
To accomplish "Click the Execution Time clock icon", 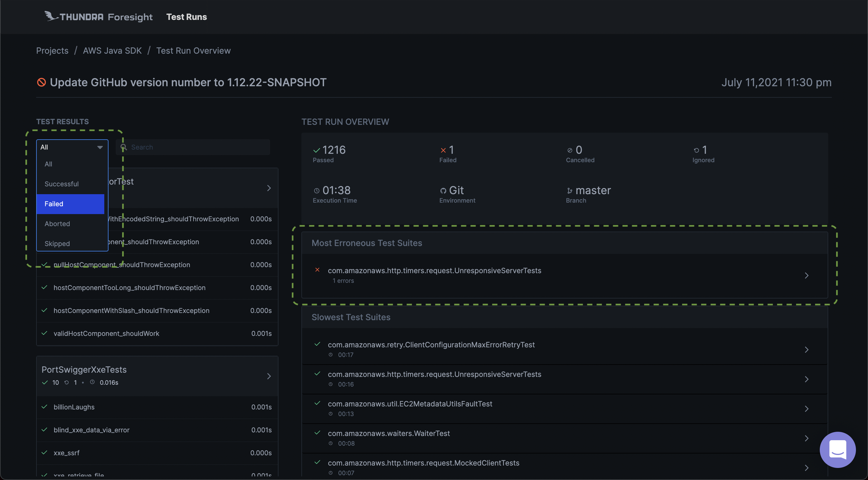I will (x=316, y=191).
